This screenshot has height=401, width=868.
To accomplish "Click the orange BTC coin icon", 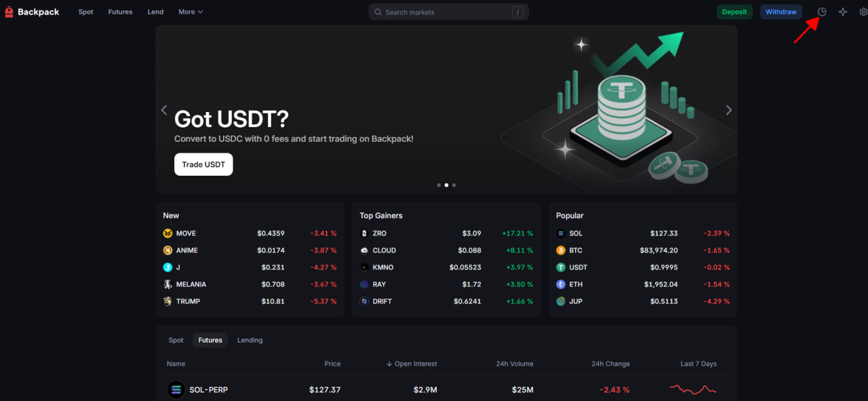I will click(561, 250).
